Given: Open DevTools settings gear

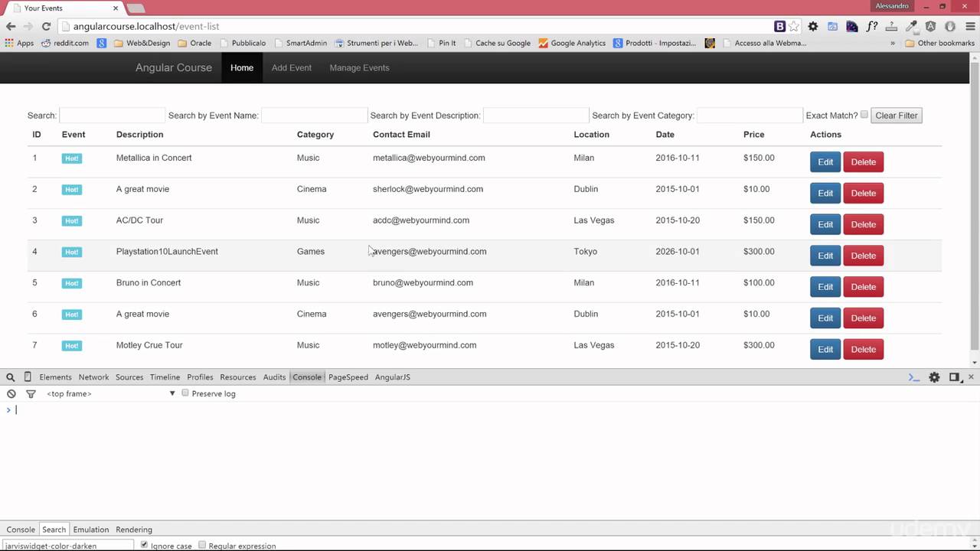Looking at the screenshot, I should point(934,377).
